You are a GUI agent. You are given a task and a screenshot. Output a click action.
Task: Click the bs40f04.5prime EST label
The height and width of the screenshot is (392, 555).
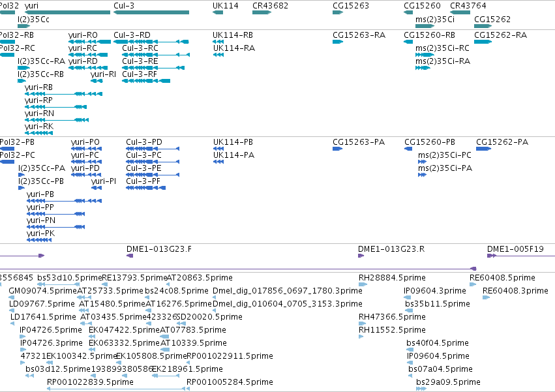pos(438,343)
